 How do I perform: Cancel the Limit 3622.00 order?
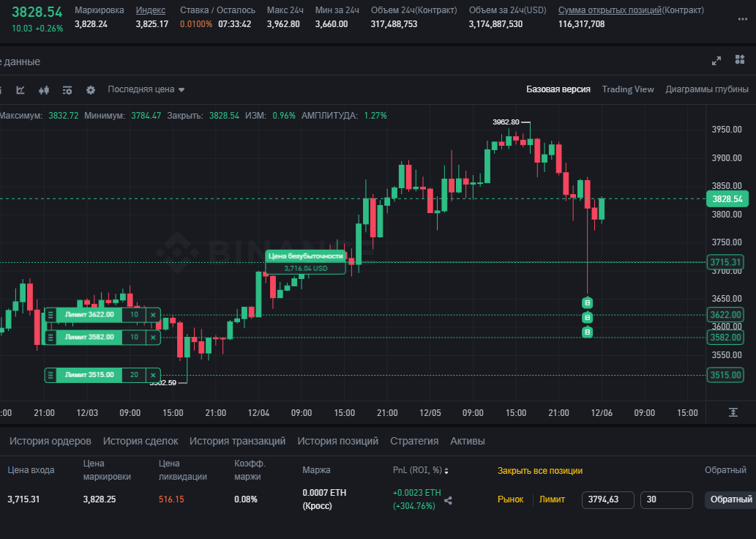click(153, 315)
